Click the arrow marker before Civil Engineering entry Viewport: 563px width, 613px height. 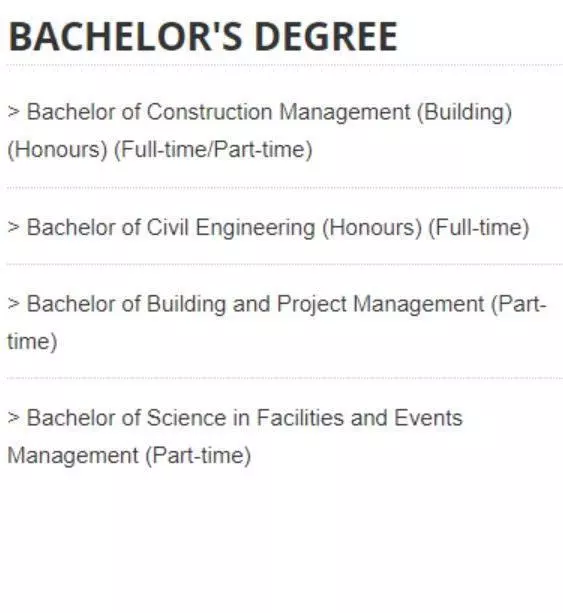coord(13,227)
